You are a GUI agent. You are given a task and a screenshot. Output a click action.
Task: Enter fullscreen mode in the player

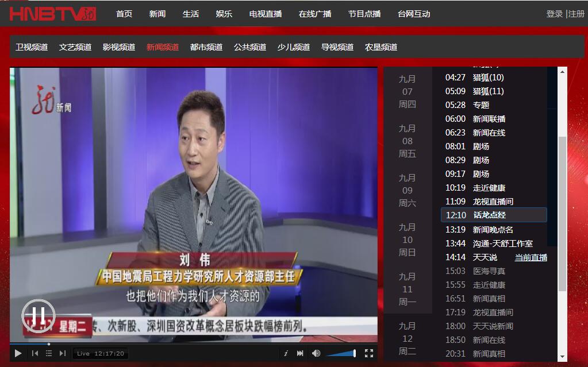click(369, 353)
